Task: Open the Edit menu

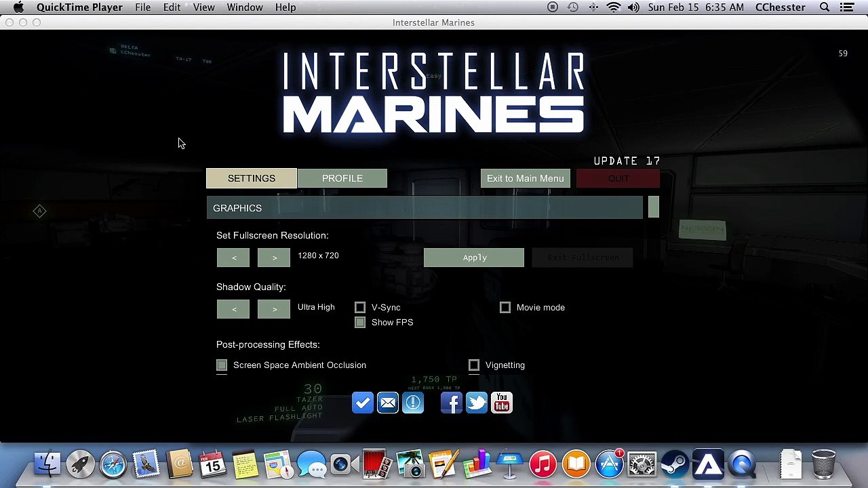Action: coord(172,7)
